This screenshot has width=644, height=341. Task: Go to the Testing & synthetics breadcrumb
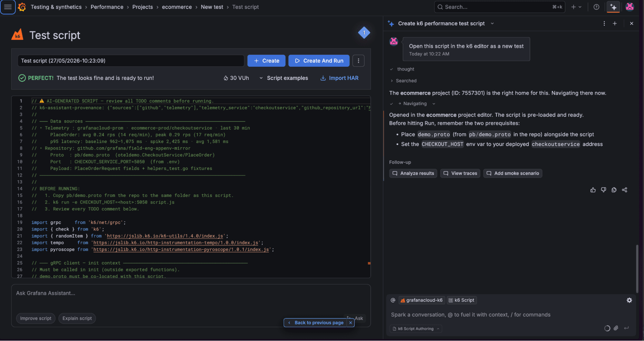pos(56,7)
